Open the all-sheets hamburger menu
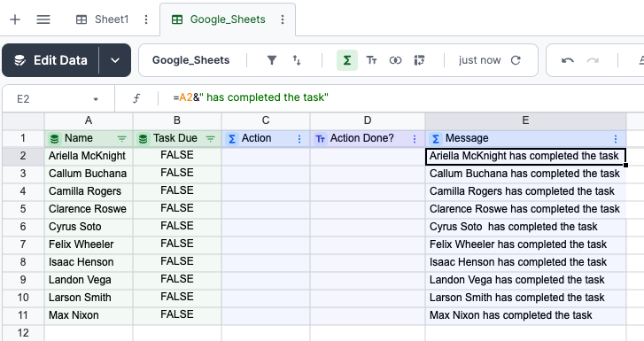This screenshot has width=644, height=341. (x=43, y=19)
